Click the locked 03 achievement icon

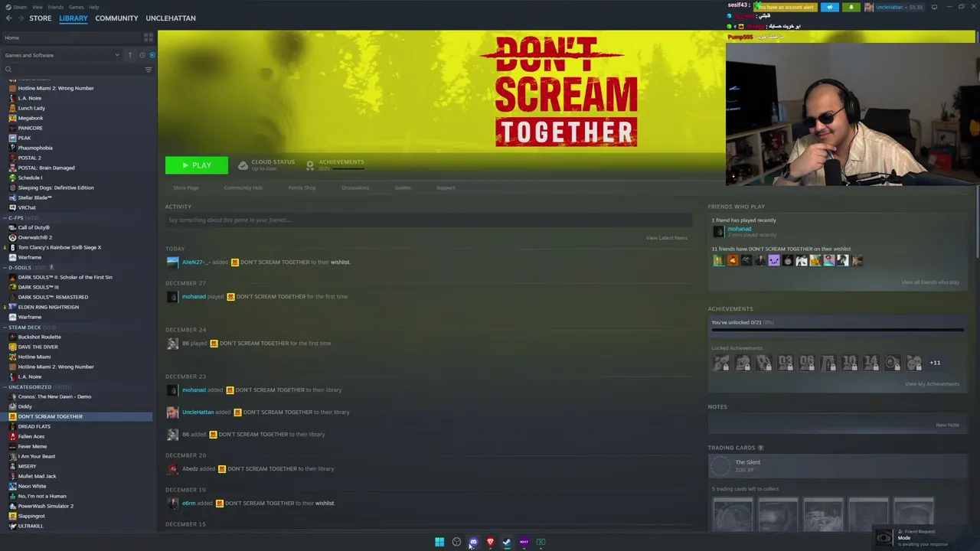786,363
